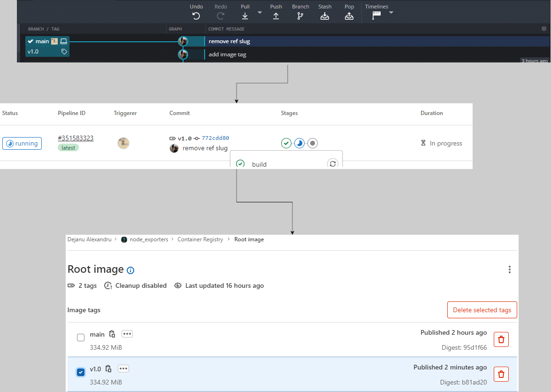Click the running pipeline status badge
This screenshot has height=392, width=551.
pyautogui.click(x=22, y=144)
